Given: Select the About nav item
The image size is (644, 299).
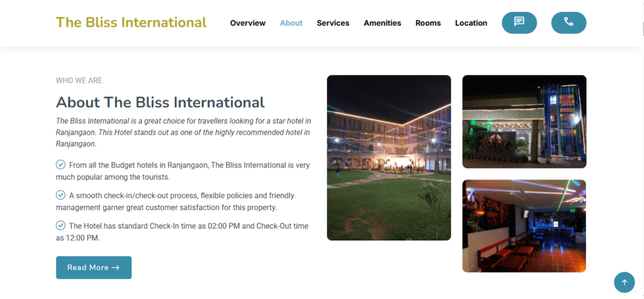Looking at the screenshot, I should coord(291,23).
